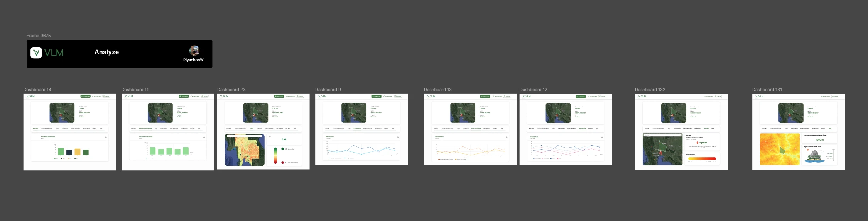
Task: Click the PiyachonW avatar in Frame 9675
Action: [194, 50]
